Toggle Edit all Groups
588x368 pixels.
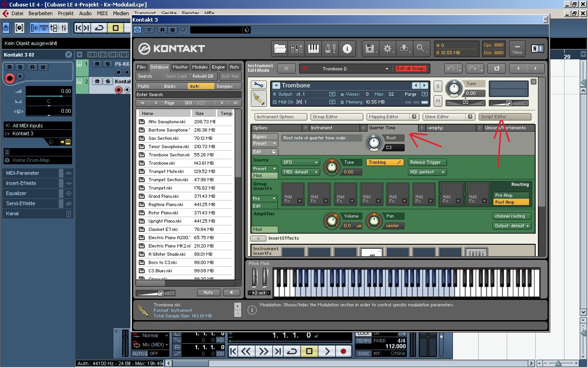(x=411, y=69)
